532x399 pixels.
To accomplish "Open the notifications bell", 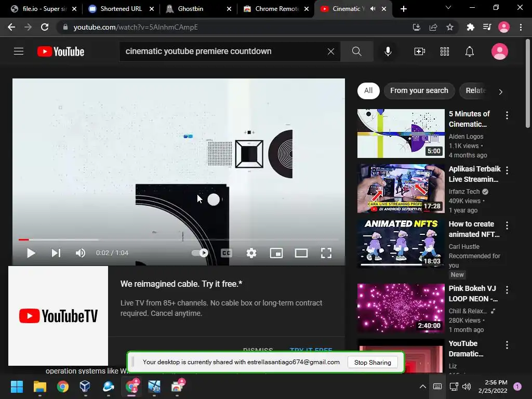I will coord(470,51).
